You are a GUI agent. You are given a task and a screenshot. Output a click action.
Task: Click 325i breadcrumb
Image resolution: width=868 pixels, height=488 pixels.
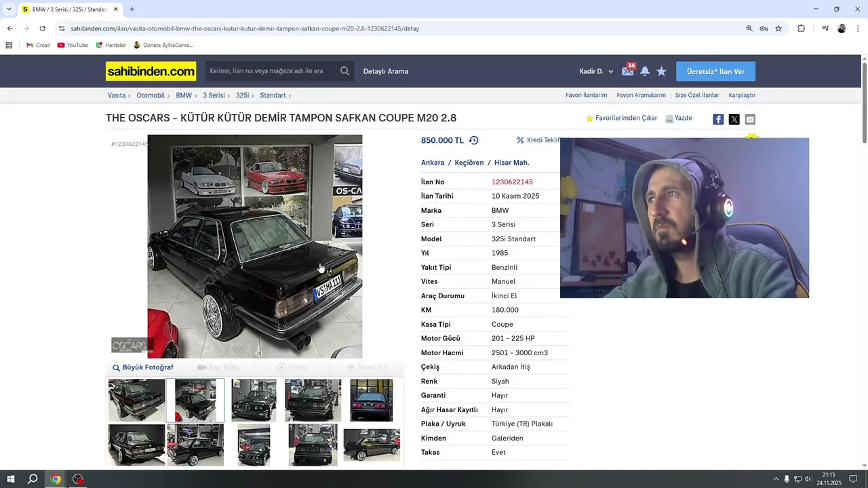tap(242, 96)
